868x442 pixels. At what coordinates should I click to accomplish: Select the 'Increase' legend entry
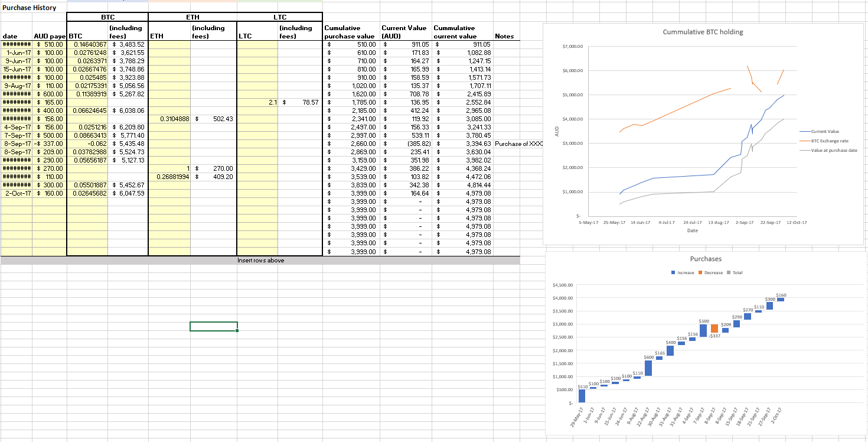pos(683,272)
